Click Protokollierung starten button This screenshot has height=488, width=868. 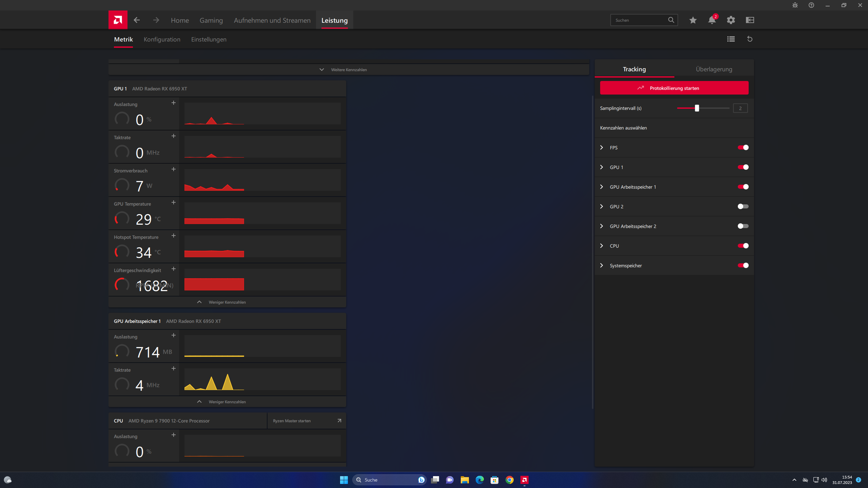(x=674, y=88)
